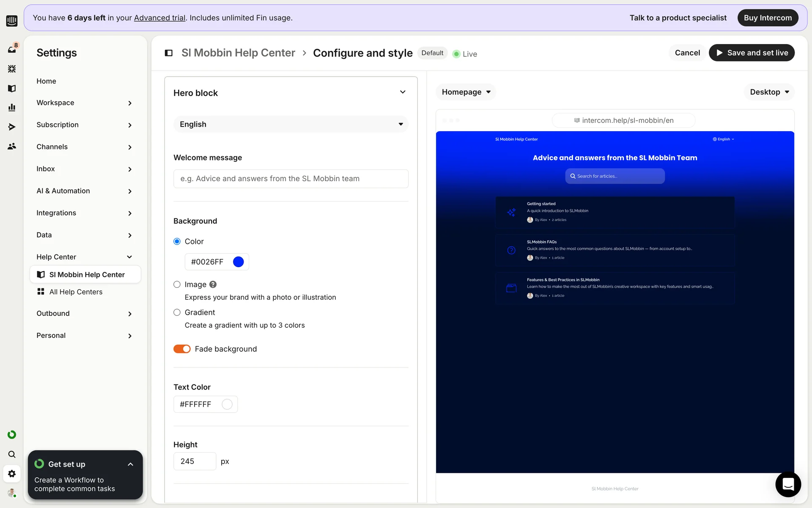
Task: Select the Gradient background option
Action: (x=177, y=312)
